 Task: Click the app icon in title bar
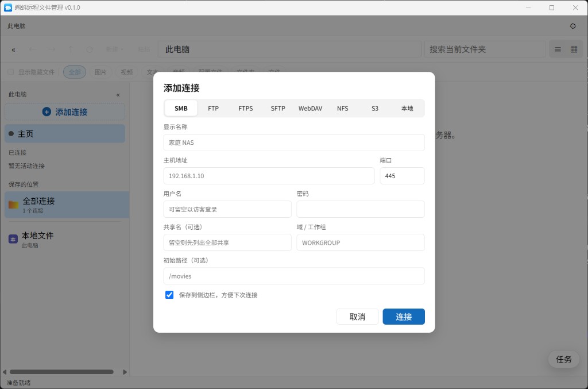[8, 7]
